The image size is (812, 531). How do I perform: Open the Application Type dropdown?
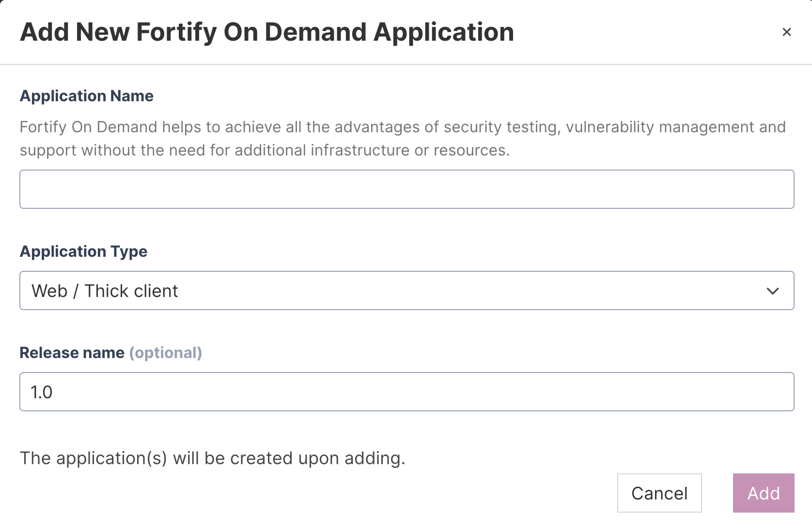click(x=406, y=291)
